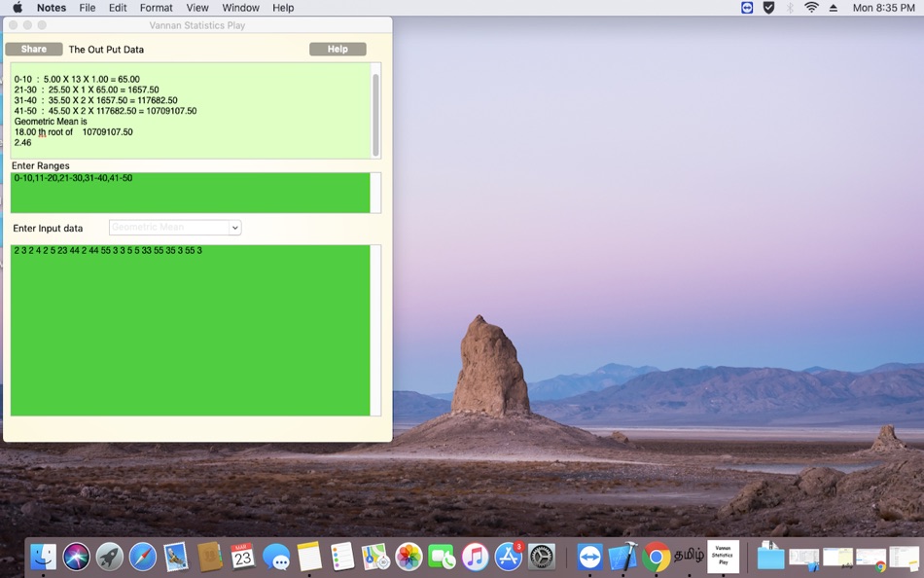Click the Help button in the statistics window
The width and height of the screenshot is (924, 578).
(338, 48)
